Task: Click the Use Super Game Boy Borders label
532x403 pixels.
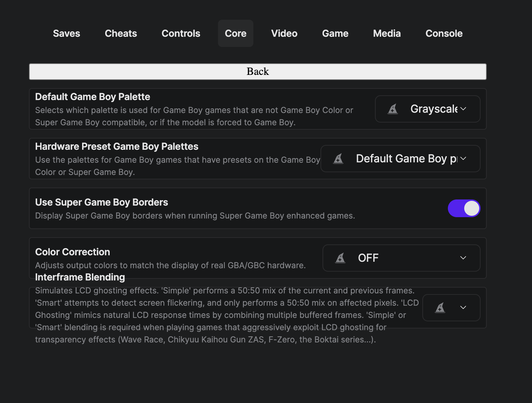Action: click(x=101, y=202)
